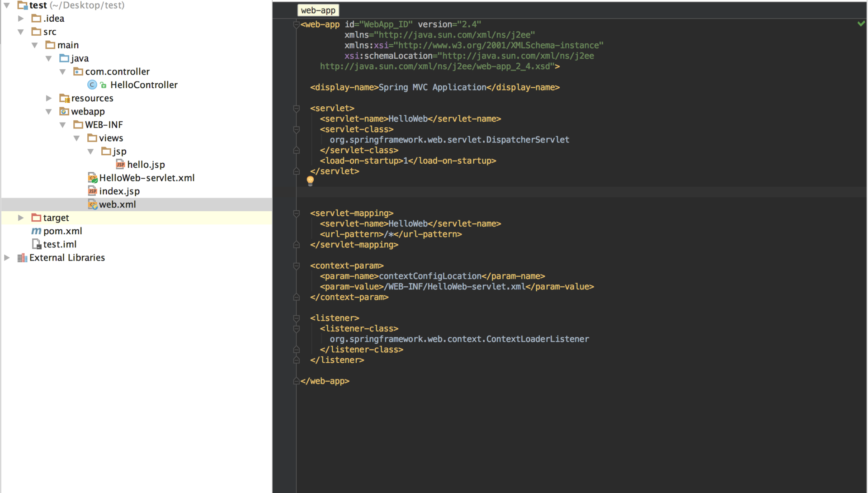This screenshot has width=868, height=493.
Task: Click the contextConfigLocation param-name text
Action: coord(430,276)
